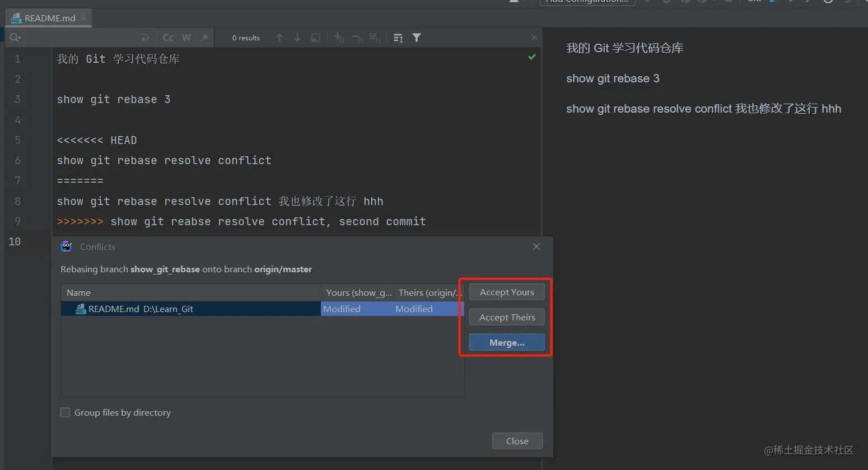868x470 pixels.
Task: Click into the search text field
Action: [x=78, y=38]
